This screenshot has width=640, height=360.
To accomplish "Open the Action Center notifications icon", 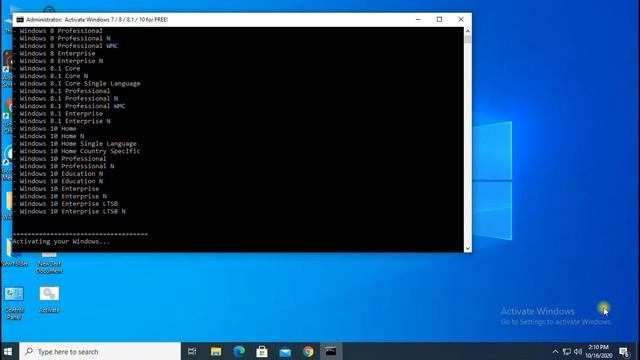I will tap(624, 352).
